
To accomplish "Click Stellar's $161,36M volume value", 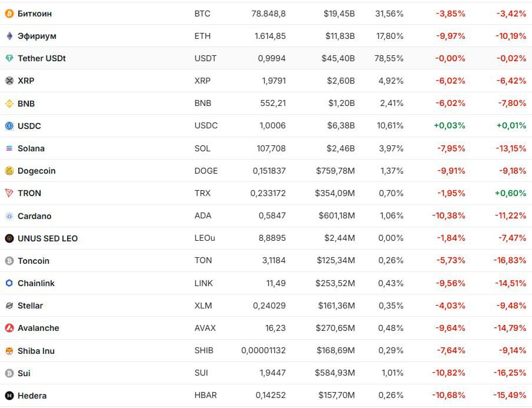I will point(335,306).
